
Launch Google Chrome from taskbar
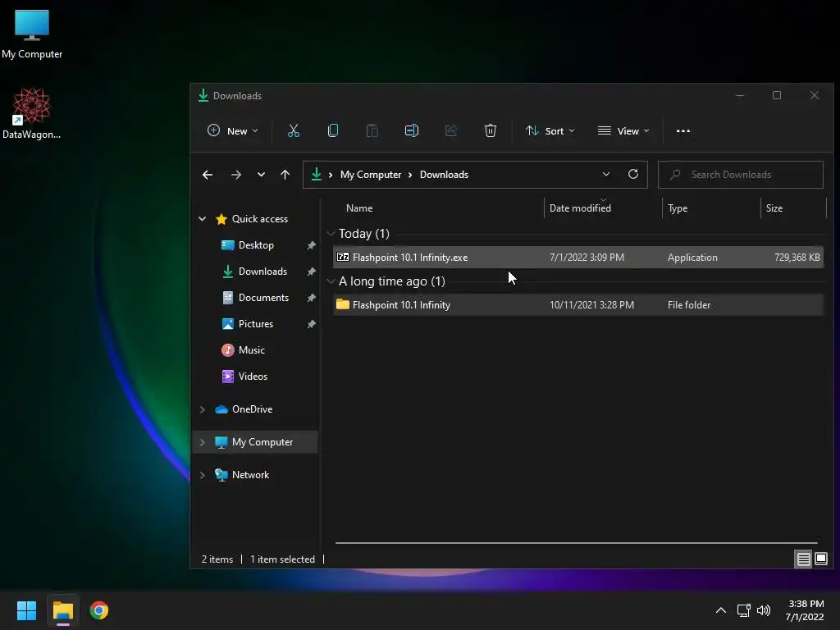99,610
